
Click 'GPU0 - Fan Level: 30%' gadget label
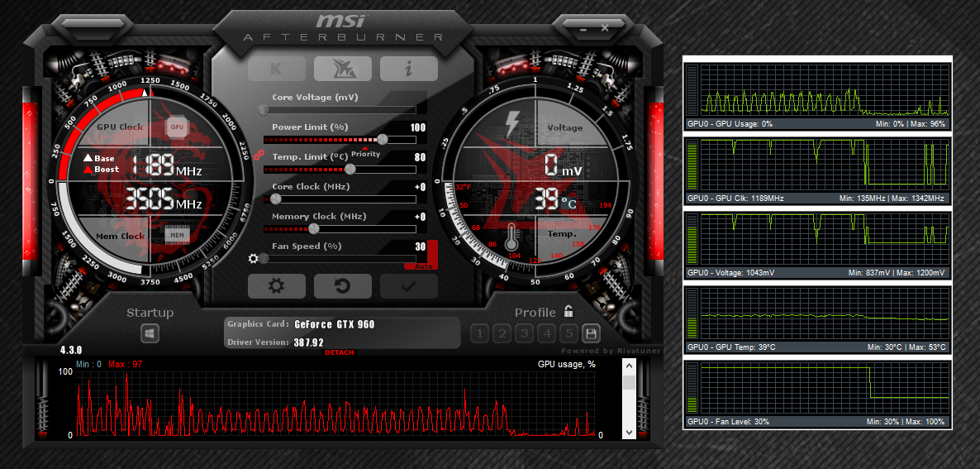728,422
